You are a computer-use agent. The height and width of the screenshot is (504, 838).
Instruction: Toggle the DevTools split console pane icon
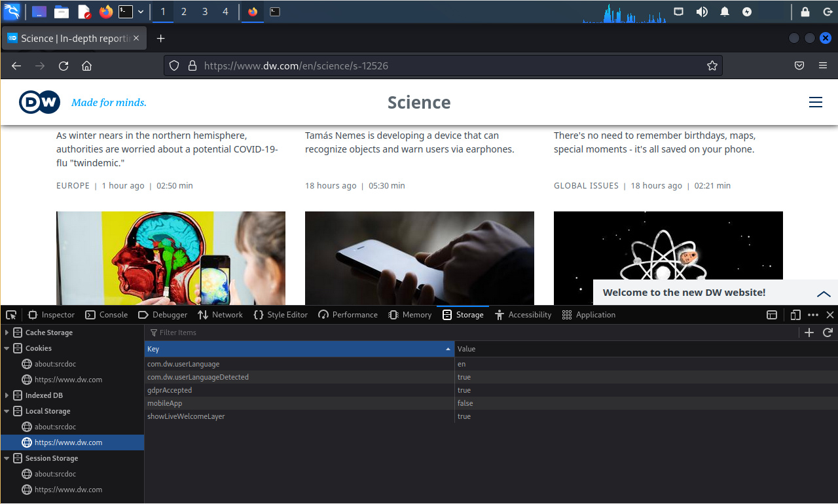(772, 315)
